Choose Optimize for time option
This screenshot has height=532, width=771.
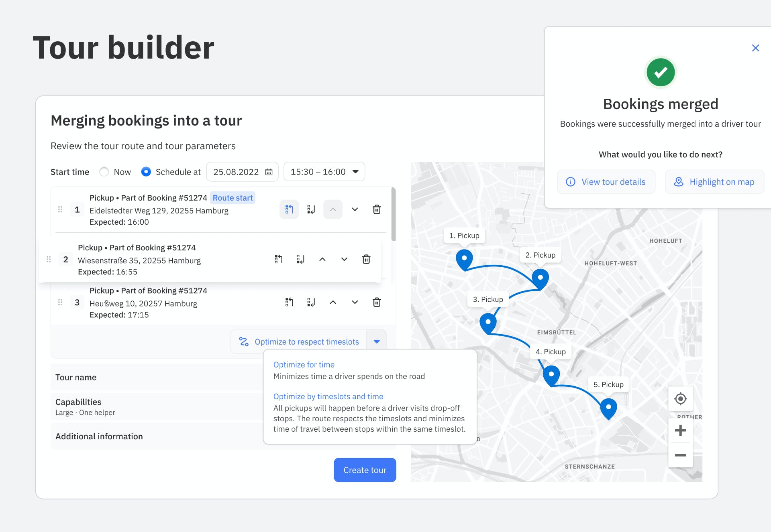304,364
